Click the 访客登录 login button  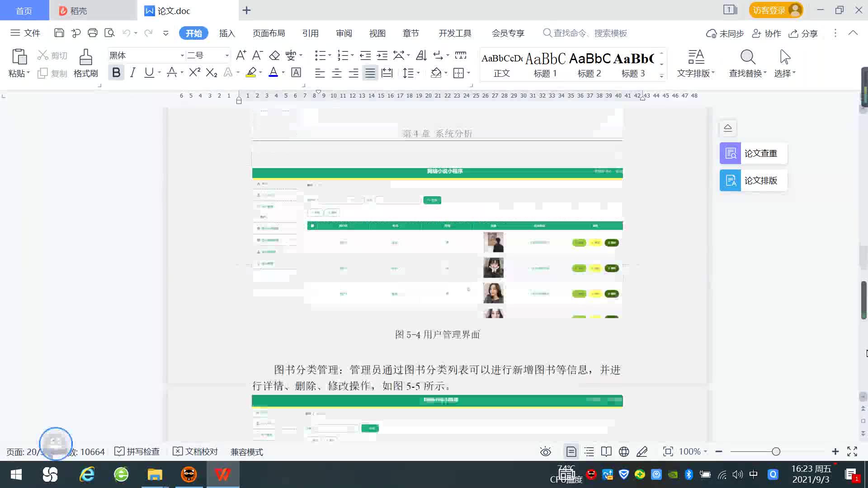(x=775, y=10)
